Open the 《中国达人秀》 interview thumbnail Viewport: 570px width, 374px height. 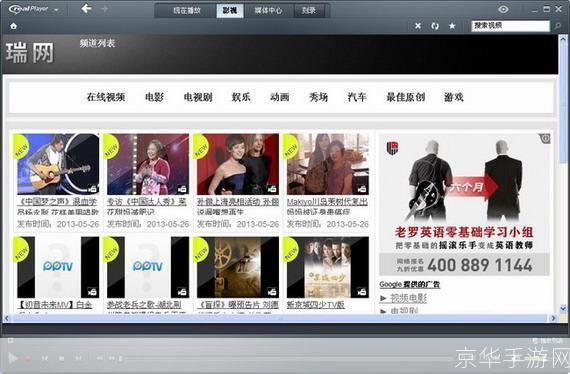[x=148, y=164]
